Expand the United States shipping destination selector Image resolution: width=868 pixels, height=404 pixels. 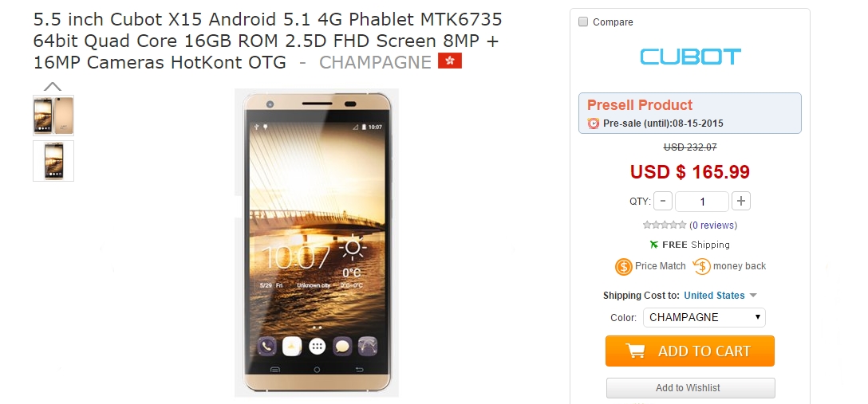720,296
